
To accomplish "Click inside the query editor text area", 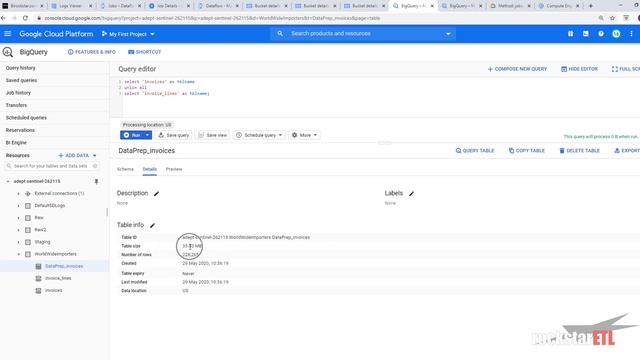I will 380,97.
